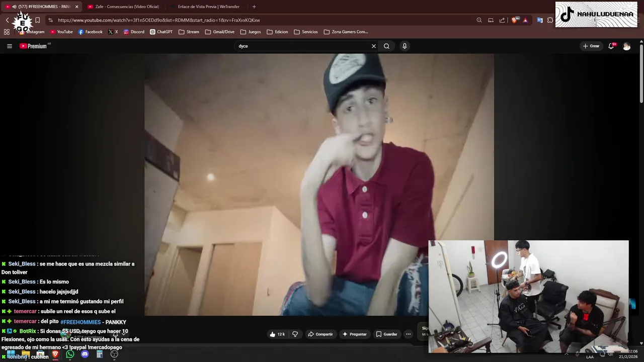Grab the page vertical scrollbar thumb
The image size is (644, 362).
pos(641,74)
